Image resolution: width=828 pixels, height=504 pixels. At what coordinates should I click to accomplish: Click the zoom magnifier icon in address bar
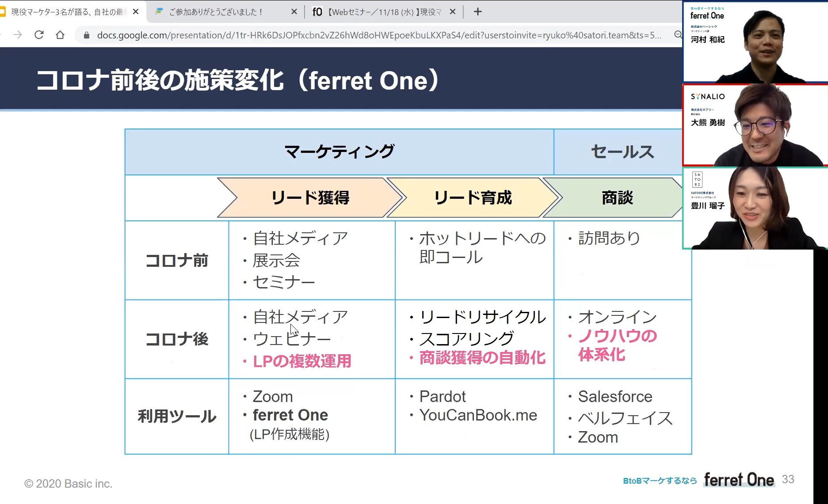(x=678, y=35)
